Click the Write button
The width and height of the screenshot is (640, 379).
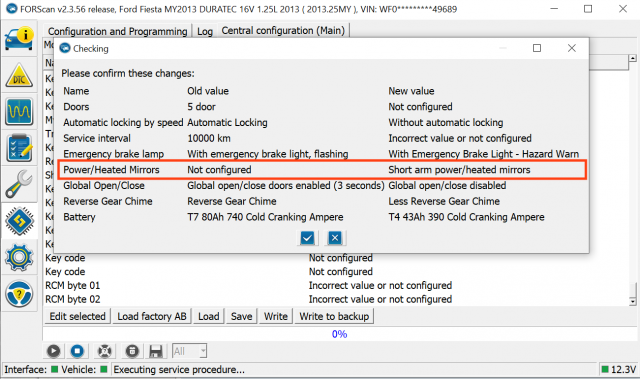(x=276, y=316)
